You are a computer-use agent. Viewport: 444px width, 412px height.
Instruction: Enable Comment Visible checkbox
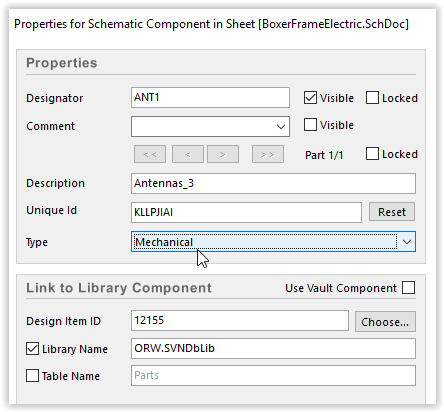click(x=310, y=125)
